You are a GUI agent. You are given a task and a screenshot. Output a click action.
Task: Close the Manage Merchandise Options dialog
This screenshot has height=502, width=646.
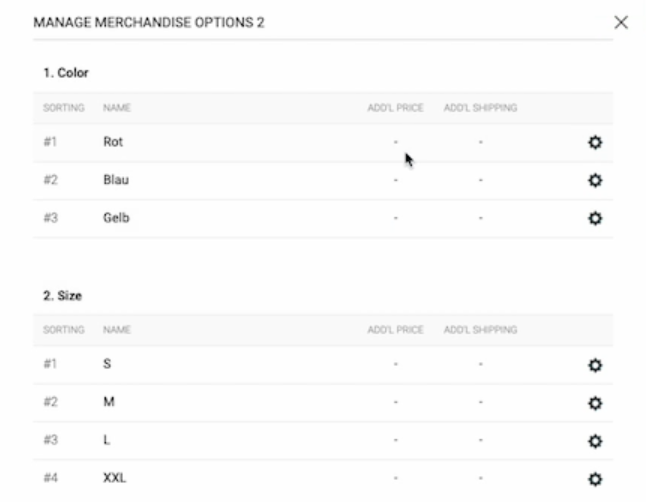tap(621, 22)
